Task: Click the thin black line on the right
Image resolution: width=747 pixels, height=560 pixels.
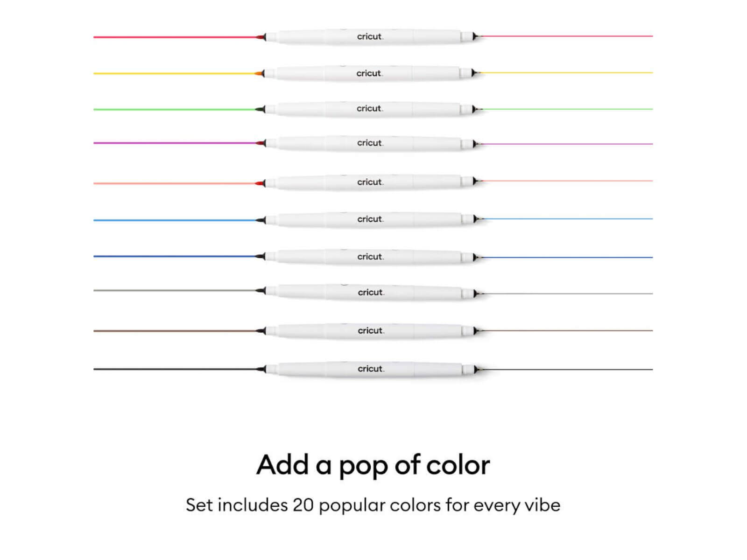Action: tap(567, 370)
